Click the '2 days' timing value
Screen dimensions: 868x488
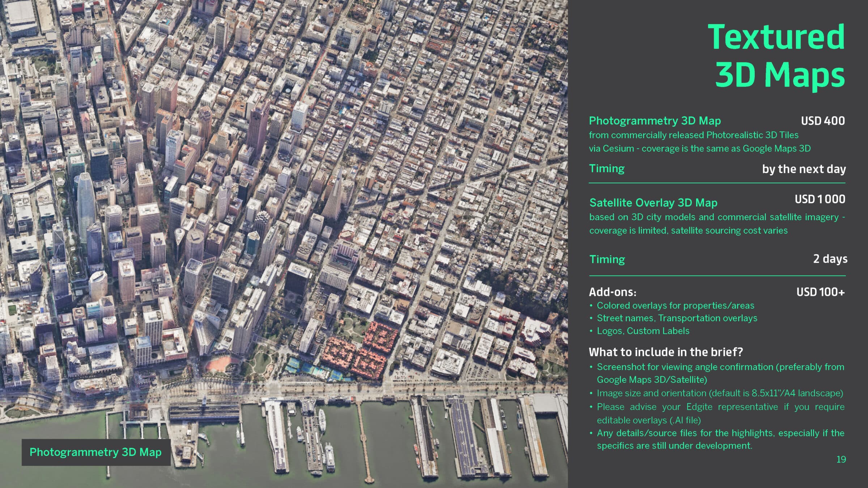830,259
